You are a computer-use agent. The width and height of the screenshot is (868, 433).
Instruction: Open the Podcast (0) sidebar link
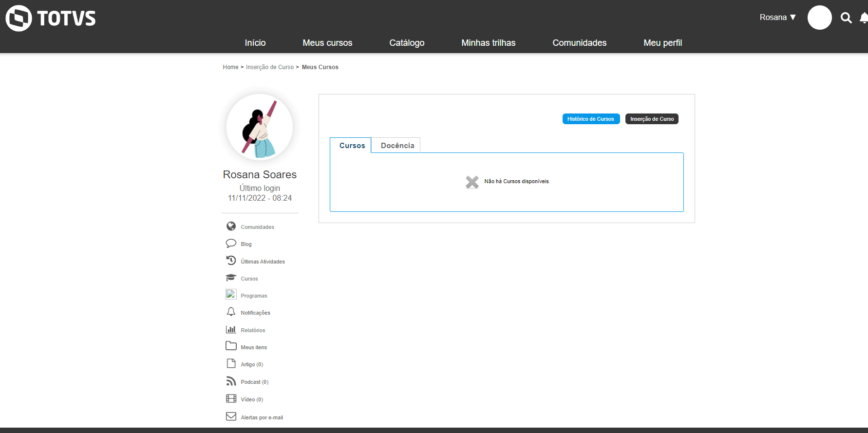click(254, 382)
